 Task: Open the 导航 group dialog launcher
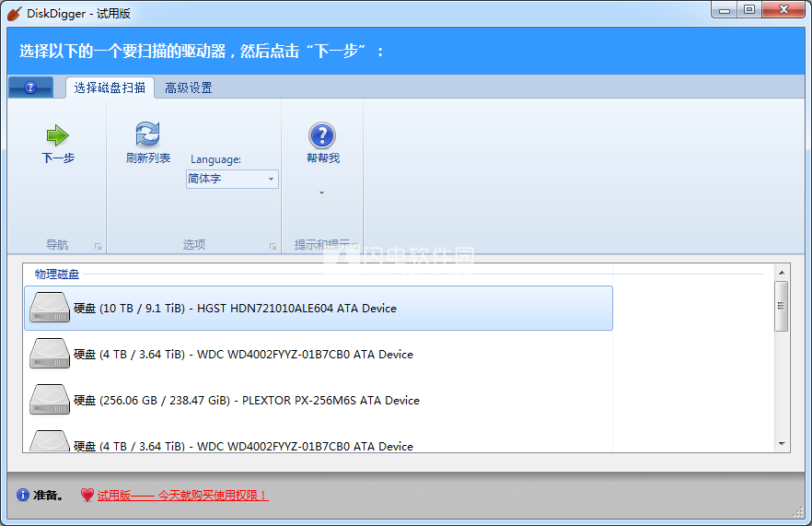pyautogui.click(x=98, y=247)
